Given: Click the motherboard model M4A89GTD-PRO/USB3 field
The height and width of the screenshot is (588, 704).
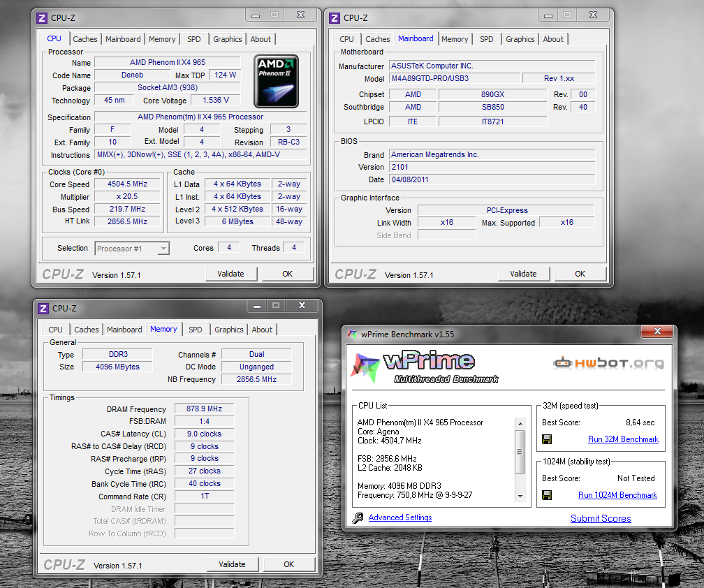Looking at the screenshot, I should point(455,78).
